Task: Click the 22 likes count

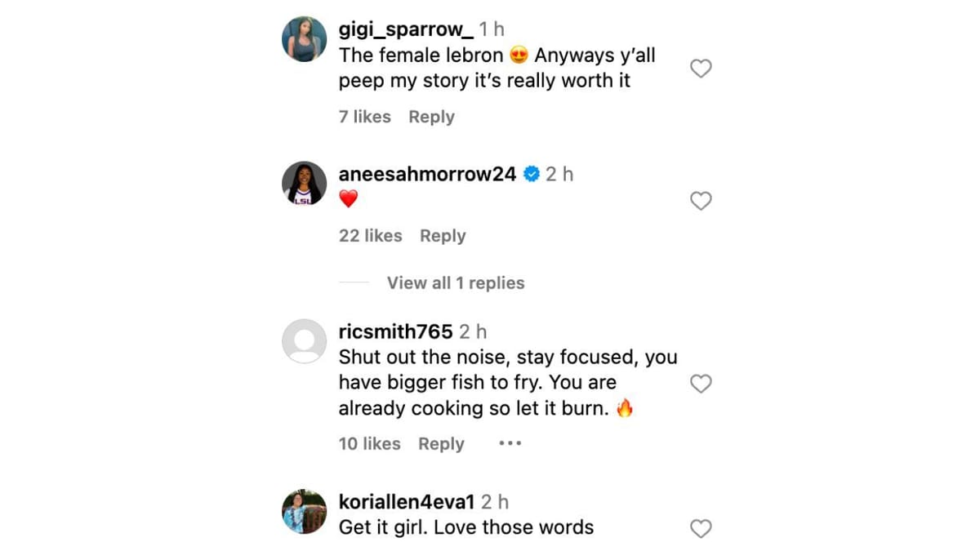Action: (370, 236)
